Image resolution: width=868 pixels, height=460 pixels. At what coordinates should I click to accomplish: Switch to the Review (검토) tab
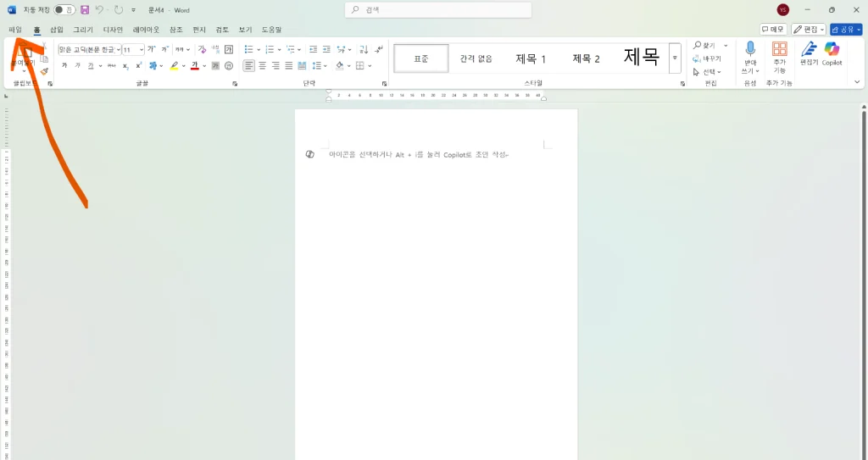point(222,30)
